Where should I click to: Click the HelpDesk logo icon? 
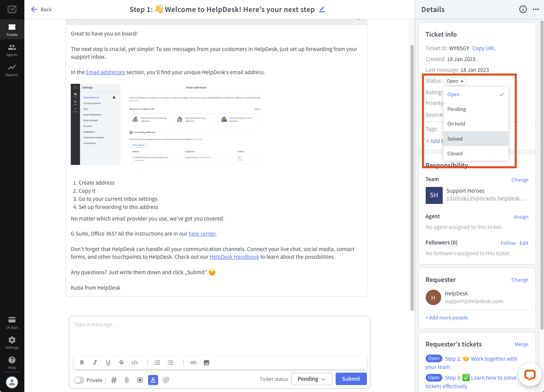12,9
